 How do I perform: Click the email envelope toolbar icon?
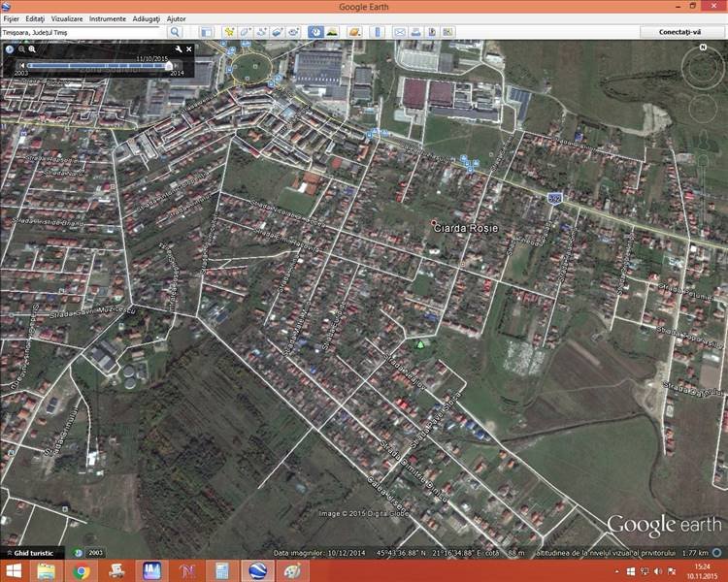click(399, 32)
